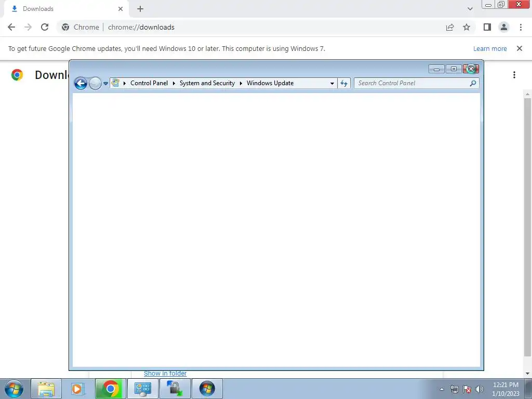The image size is (532, 399).
Task: Click the Control Panel forward arrow button
Action: 95,83
